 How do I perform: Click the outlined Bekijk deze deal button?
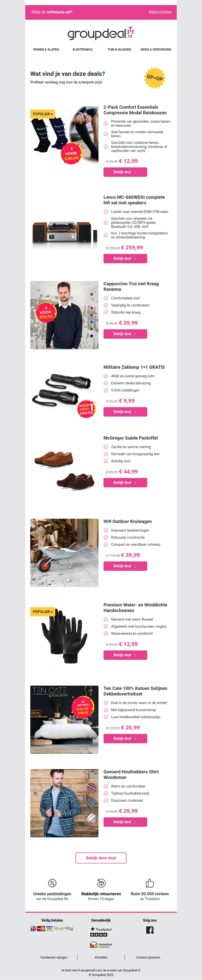(x=101, y=858)
